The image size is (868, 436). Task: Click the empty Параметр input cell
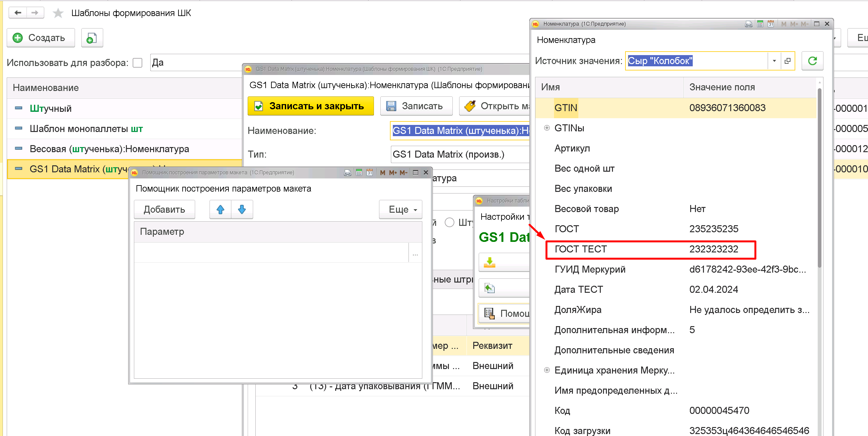272,253
